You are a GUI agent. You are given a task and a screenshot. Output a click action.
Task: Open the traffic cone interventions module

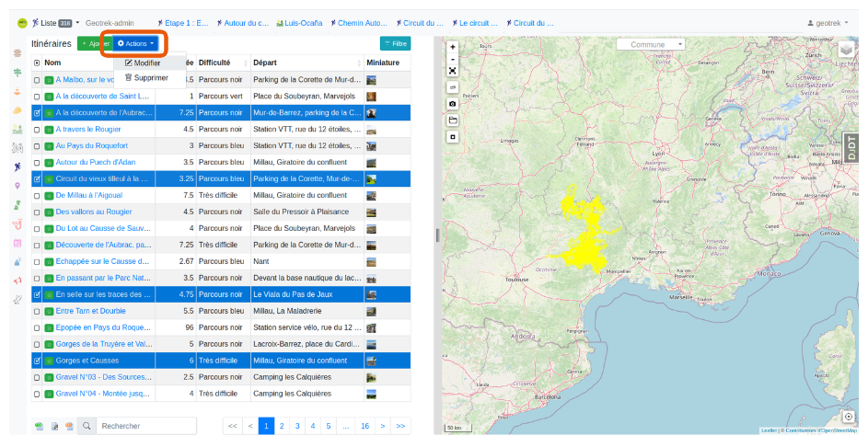tap(17, 91)
